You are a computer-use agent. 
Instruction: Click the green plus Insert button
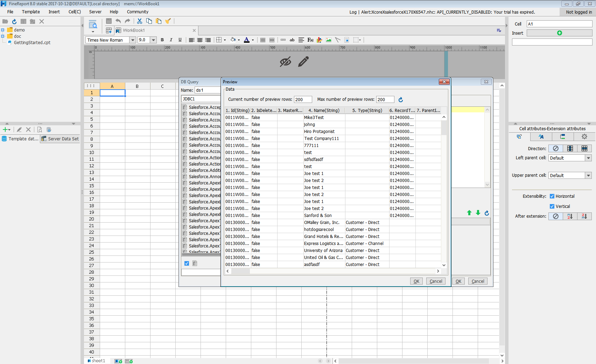point(559,33)
